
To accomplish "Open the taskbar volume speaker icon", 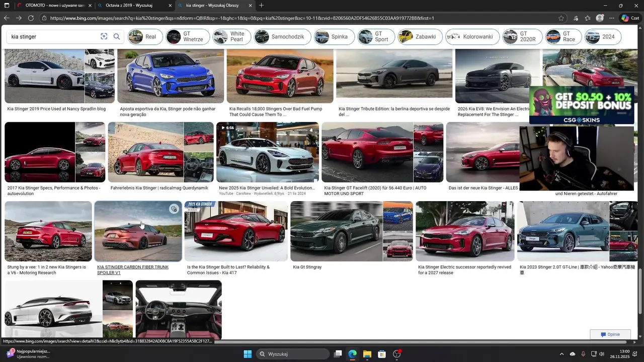I will 601,354.
